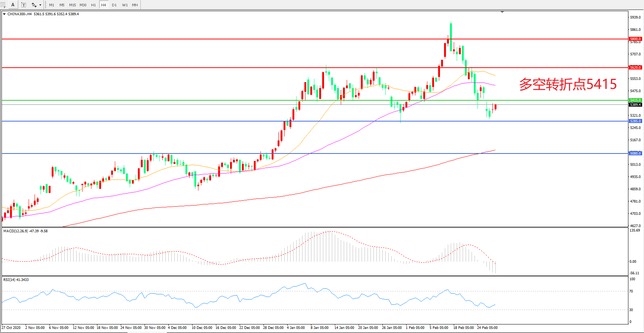The image size is (644, 333).
Task: Click the blue 5285.0 price label
Action: (x=635, y=121)
